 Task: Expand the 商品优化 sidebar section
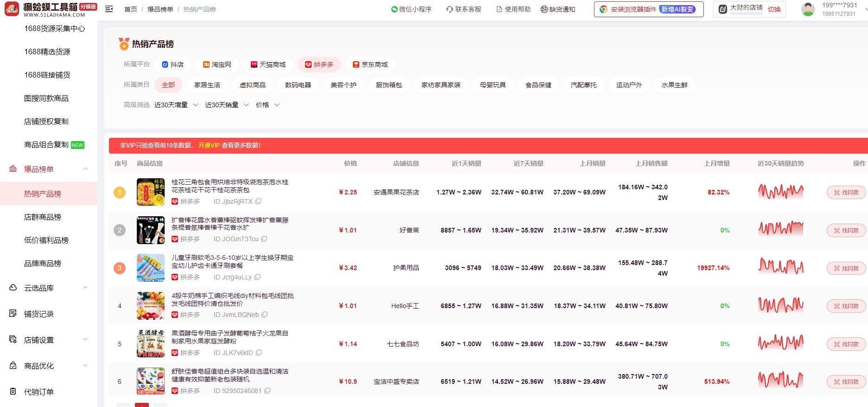click(x=85, y=366)
